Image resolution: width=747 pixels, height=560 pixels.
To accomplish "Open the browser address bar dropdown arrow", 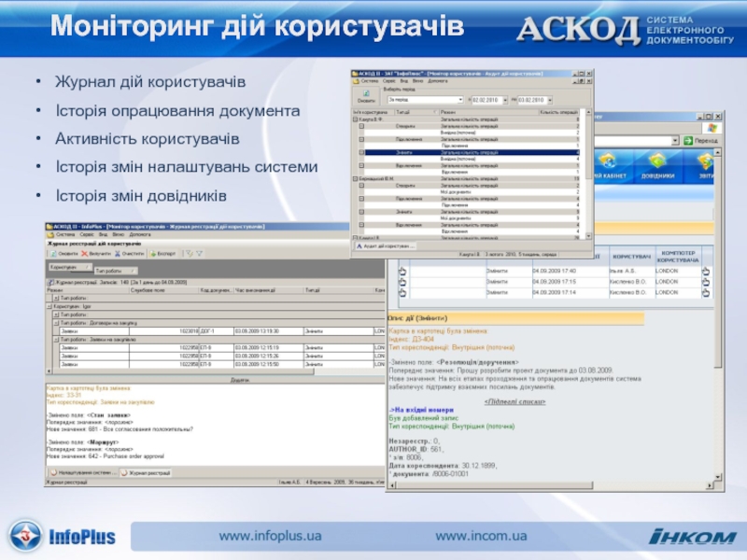I will pos(675,141).
